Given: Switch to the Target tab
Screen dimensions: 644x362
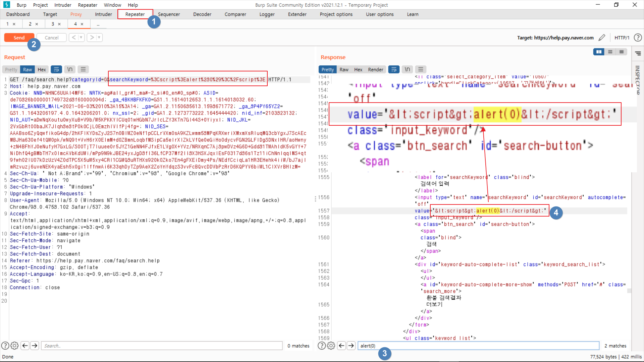Looking at the screenshot, I should tap(50, 14).
